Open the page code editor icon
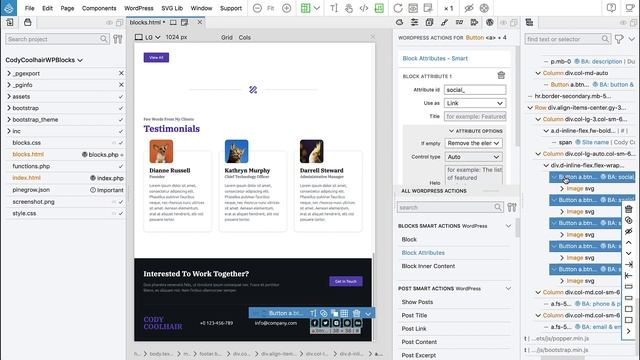The image size is (640, 360). click(x=364, y=8)
